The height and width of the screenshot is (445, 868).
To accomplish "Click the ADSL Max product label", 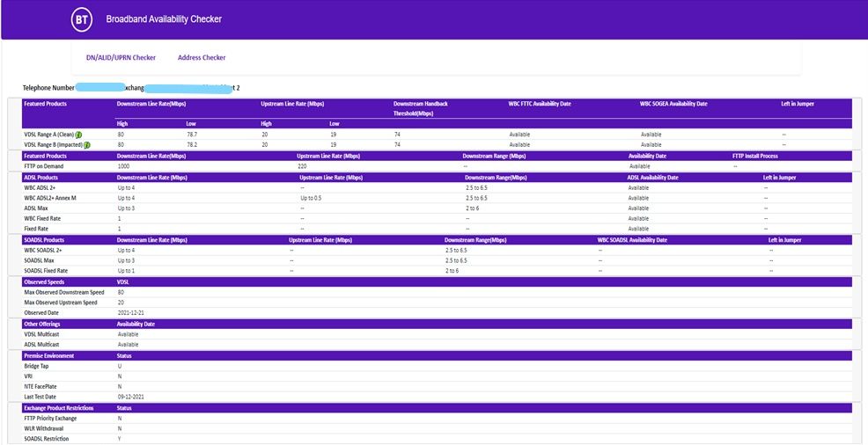I will 37,208.
